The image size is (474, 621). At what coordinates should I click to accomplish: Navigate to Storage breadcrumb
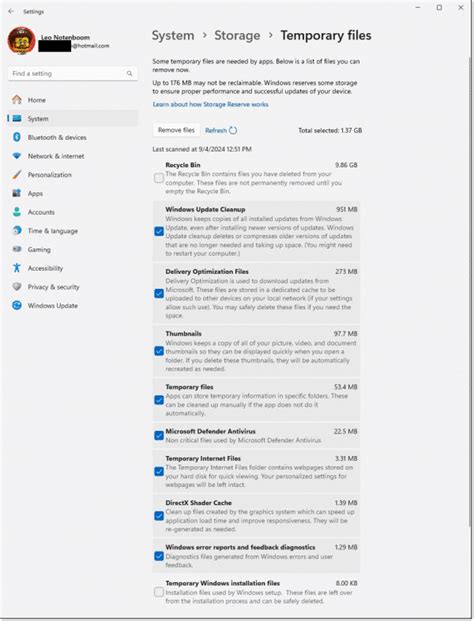coord(237,35)
